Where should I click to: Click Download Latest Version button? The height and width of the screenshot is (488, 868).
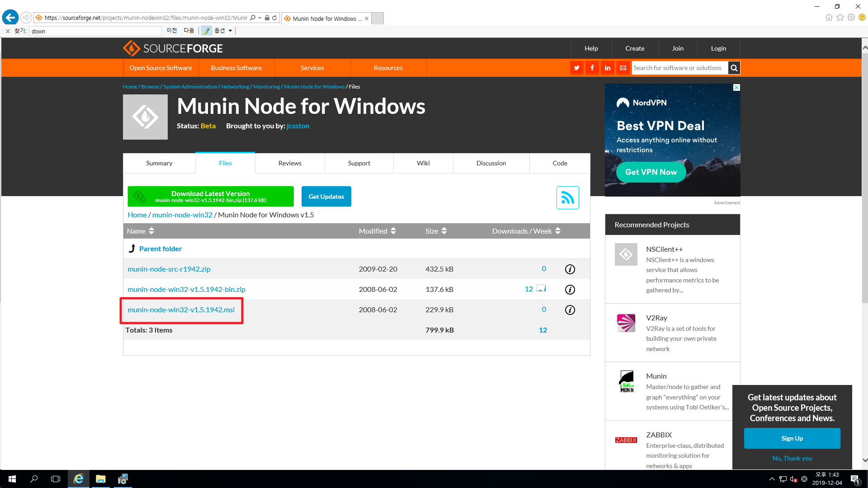point(211,197)
